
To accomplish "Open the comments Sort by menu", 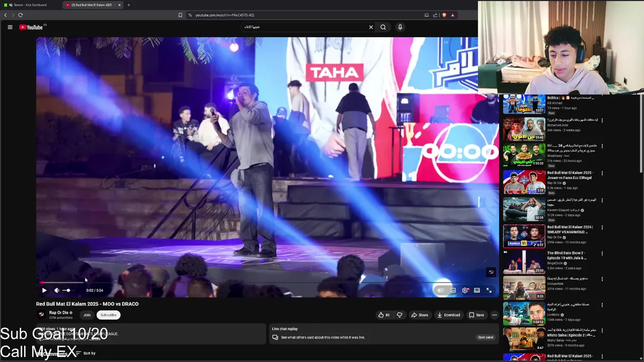I will (x=86, y=353).
